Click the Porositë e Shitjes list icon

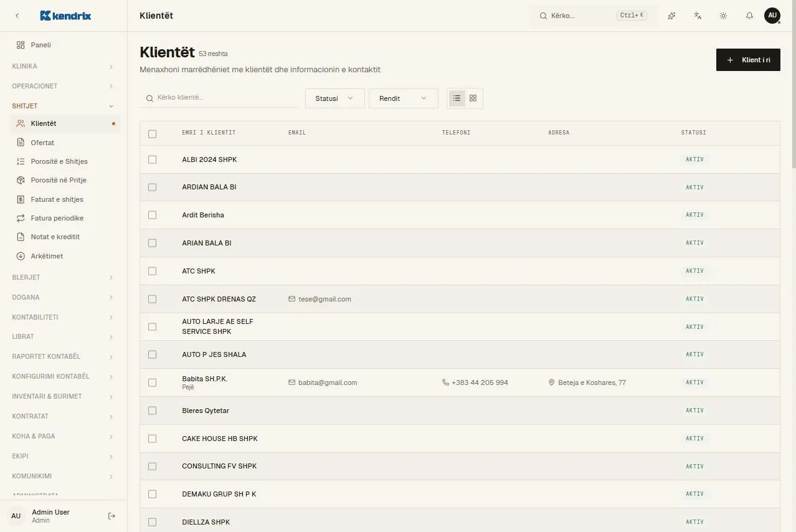click(21, 161)
